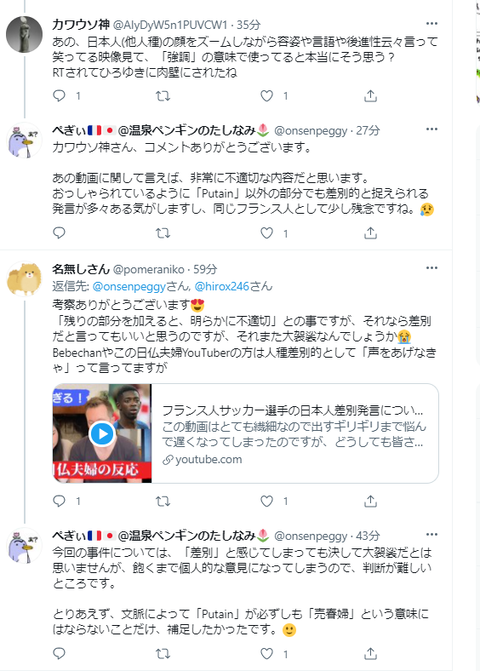Screen dimensions: 480x671
Task: Open more options on カワウソ神's tweet
Action: (432, 24)
